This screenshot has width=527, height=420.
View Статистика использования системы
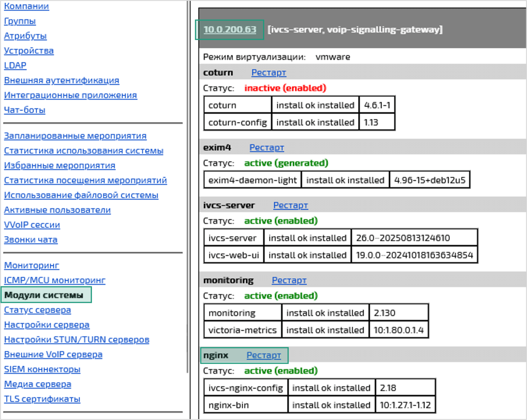[x=84, y=151]
